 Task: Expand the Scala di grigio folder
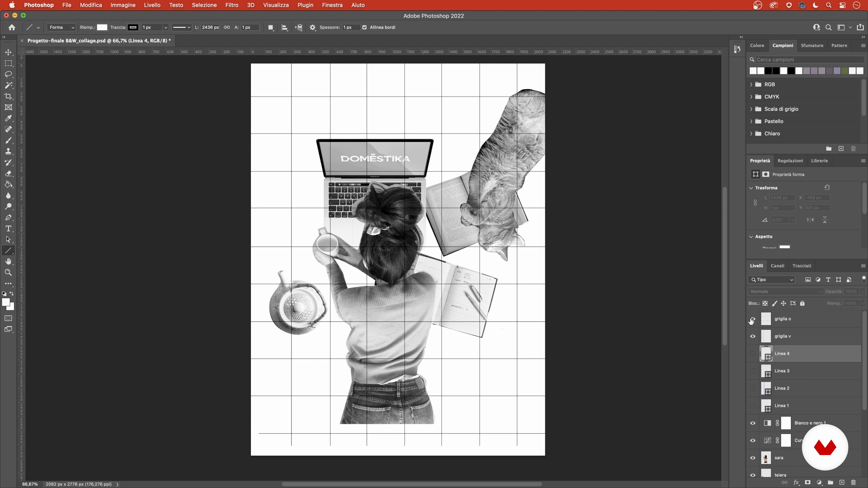[x=751, y=109]
